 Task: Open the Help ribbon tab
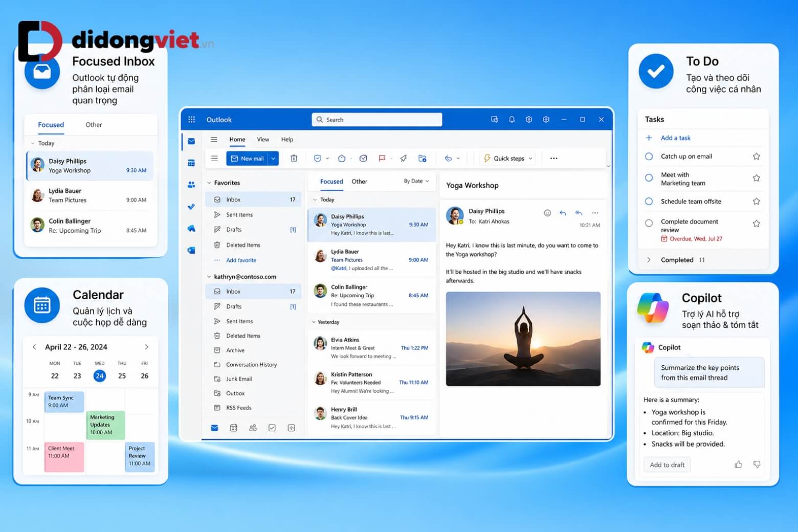coord(287,139)
